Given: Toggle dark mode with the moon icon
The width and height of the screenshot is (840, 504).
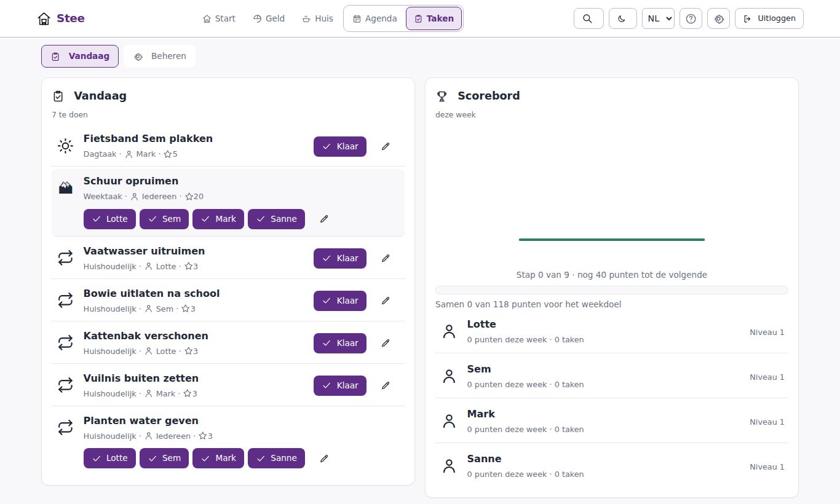Looking at the screenshot, I should tap(622, 18).
